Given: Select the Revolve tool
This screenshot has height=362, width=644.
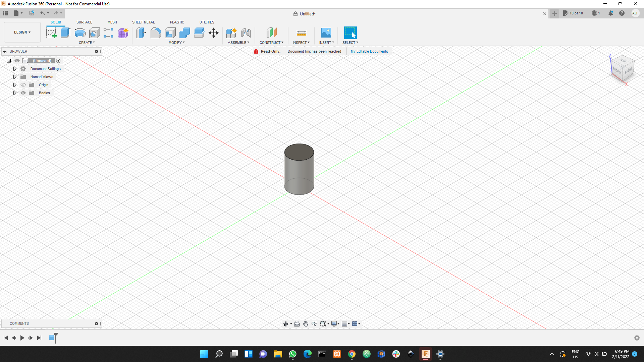Looking at the screenshot, I should click(x=79, y=33).
